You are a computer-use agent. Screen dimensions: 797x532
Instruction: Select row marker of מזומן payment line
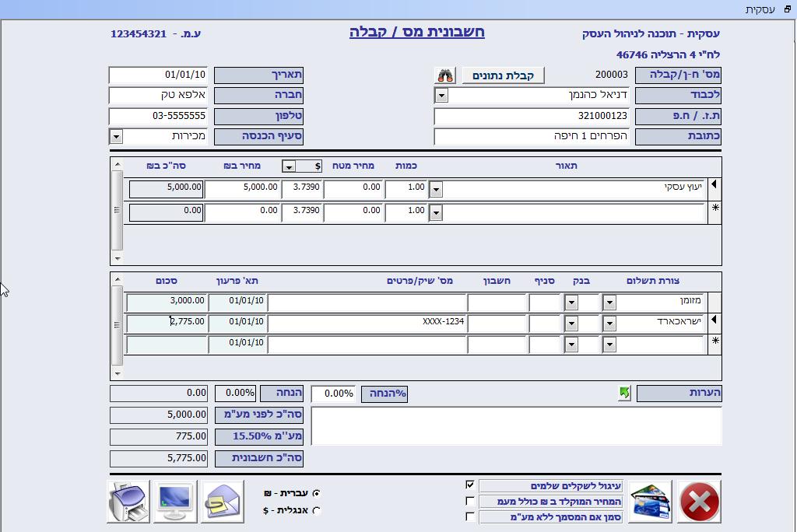[x=714, y=303]
